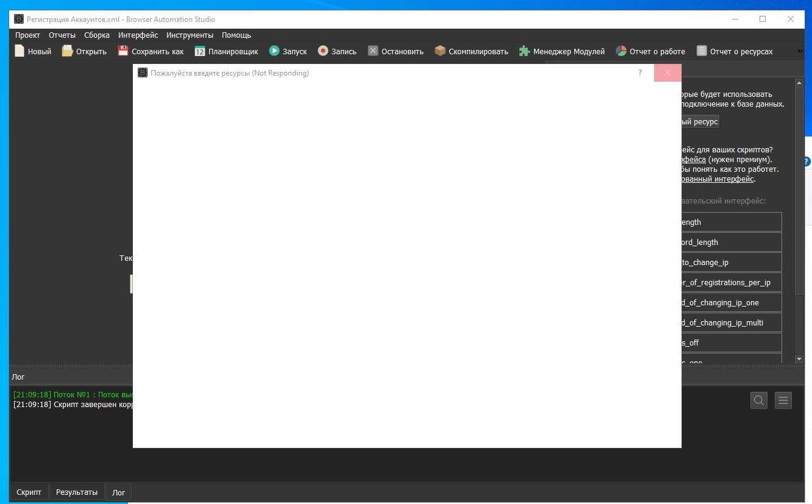Open the Инструменты menu

click(190, 35)
